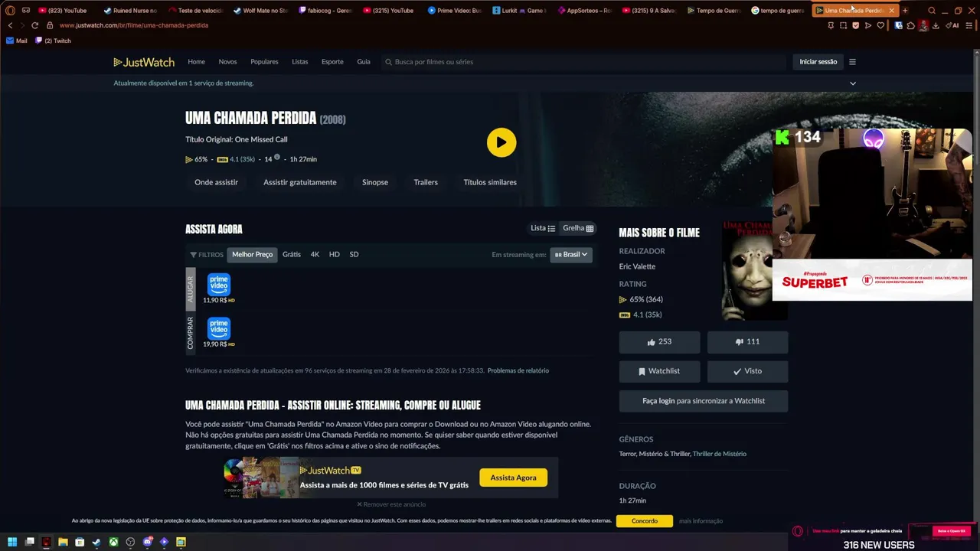Screen dimensions: 980x551
Task: Toggle the Melhor Preço filter
Action: [253, 255]
